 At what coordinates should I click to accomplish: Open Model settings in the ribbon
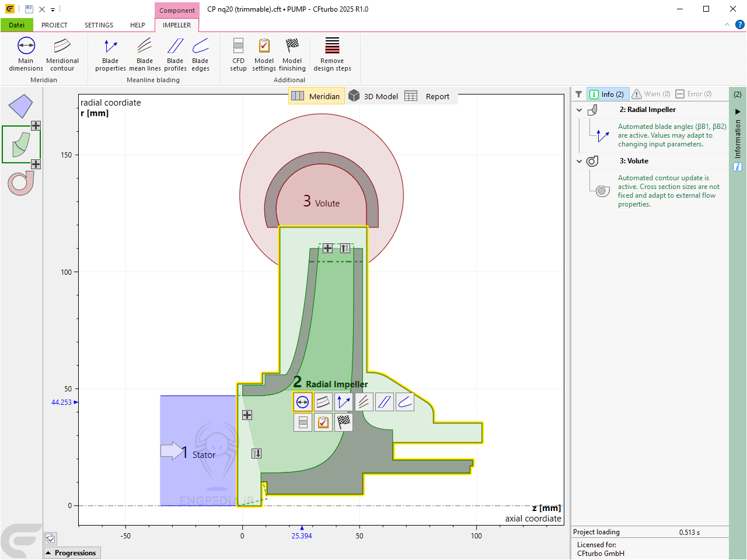[264, 54]
